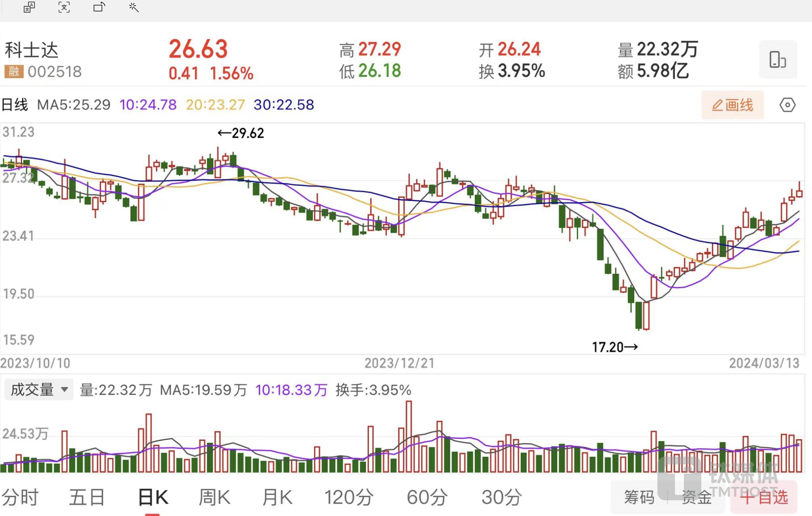Screen dimensions: 812x516
Task: Switch to the 五日 tab
Action: tap(87, 497)
